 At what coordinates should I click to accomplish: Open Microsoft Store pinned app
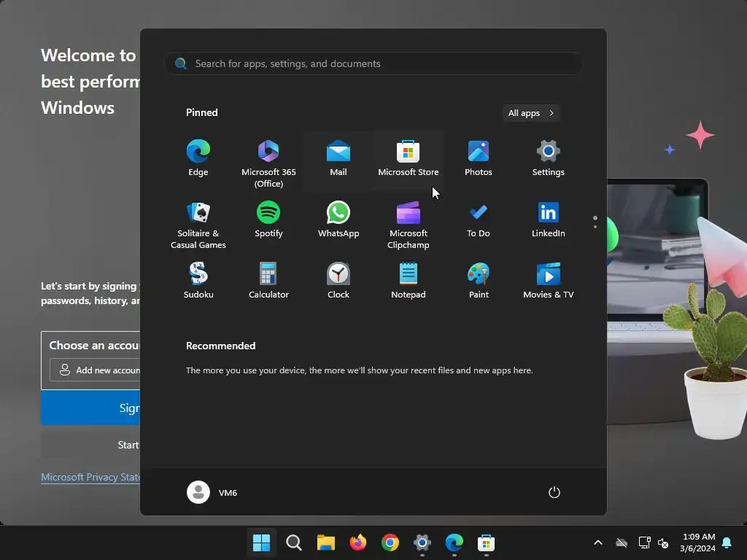409,160
